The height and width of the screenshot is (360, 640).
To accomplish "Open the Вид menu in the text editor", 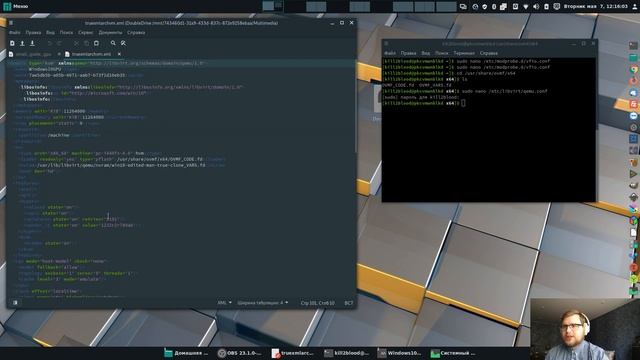I will 50,33.
